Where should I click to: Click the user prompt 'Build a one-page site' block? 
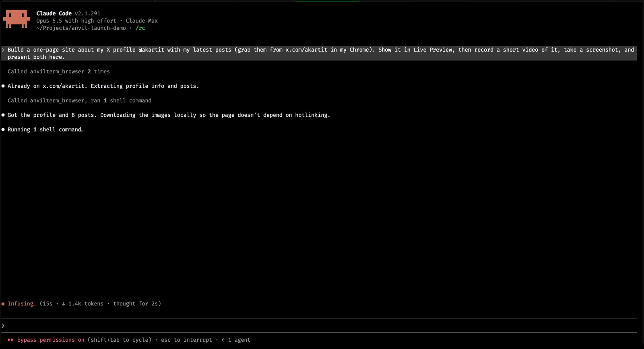point(319,53)
